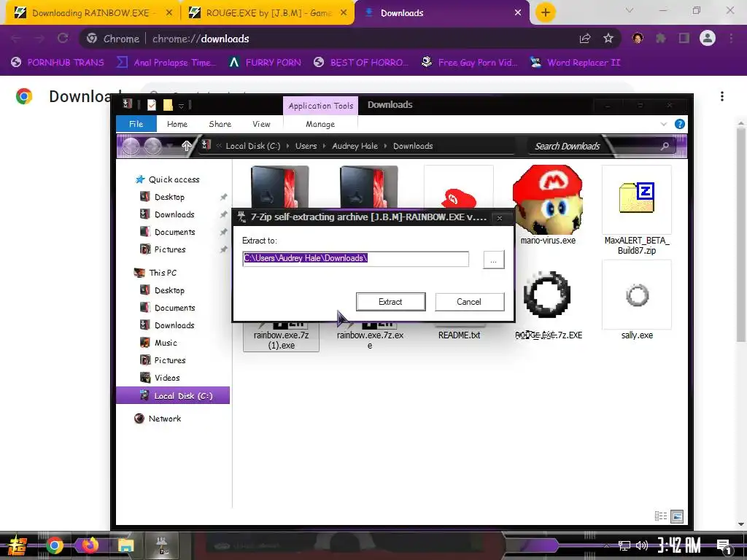This screenshot has width=747, height=560.
Task: Expand the dropdown after Local Disk breadcrumb
Action: [287, 146]
